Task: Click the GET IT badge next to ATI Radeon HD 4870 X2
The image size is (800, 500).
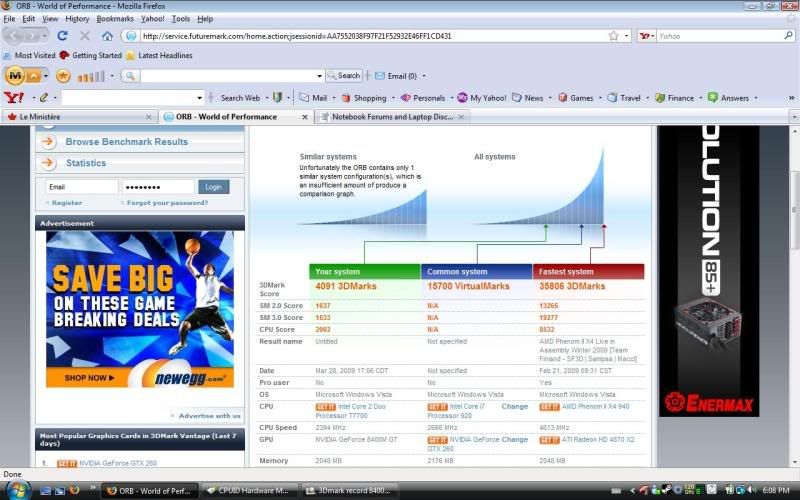Action: (x=549, y=440)
